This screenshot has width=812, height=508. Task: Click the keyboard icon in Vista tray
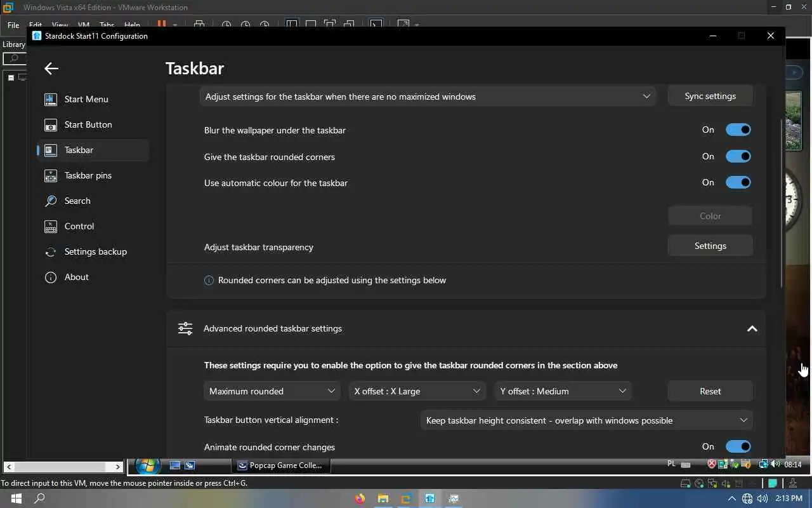(686, 465)
